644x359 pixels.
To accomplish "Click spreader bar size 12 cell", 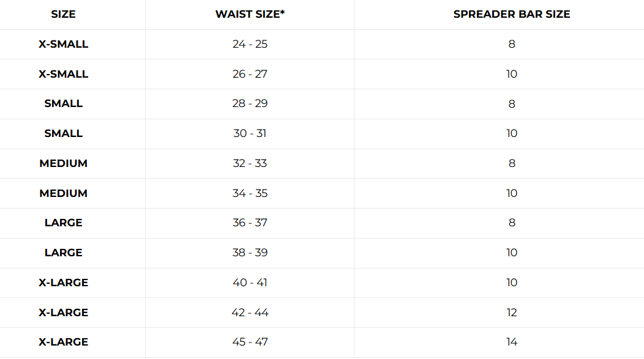I will point(512,313).
